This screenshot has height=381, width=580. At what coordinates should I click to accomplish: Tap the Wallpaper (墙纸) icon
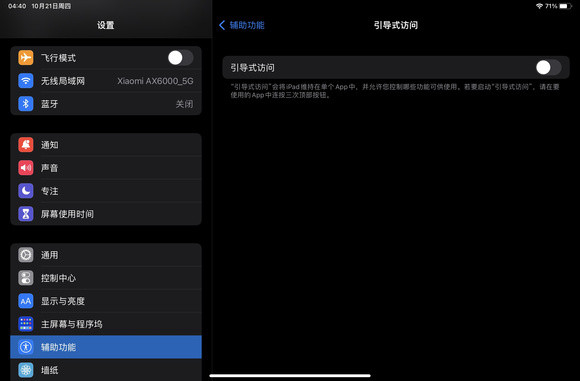coord(26,370)
